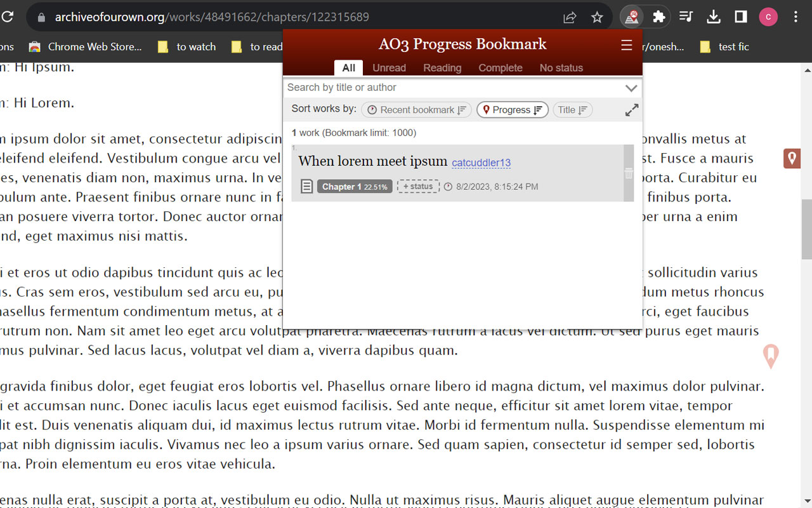Add a status with the +status button
The height and width of the screenshot is (508, 812).
(x=418, y=186)
